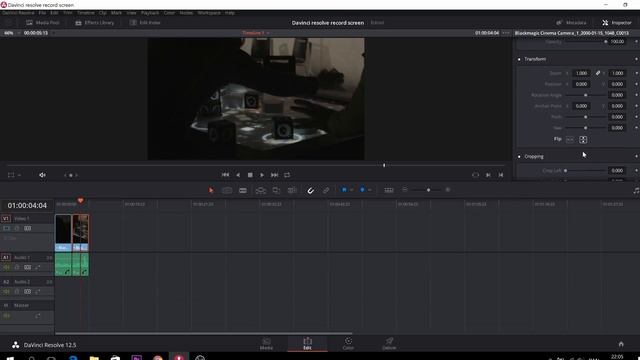Screen dimensions: 640x360
Task: Toggle the linked selection chain icon
Action: click(x=326, y=190)
